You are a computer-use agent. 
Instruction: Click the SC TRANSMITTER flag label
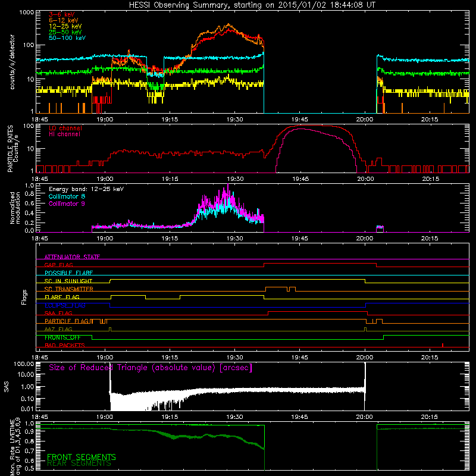point(68,289)
